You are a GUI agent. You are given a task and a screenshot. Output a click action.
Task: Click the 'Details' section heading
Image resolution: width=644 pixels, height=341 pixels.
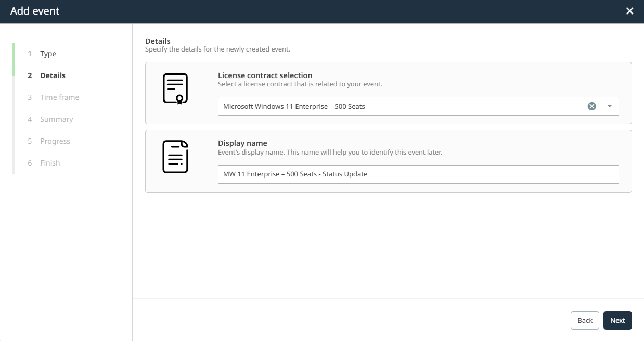158,41
